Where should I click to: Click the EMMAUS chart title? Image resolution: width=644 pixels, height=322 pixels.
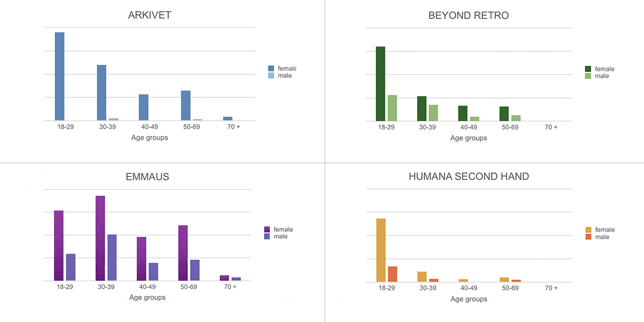(147, 177)
